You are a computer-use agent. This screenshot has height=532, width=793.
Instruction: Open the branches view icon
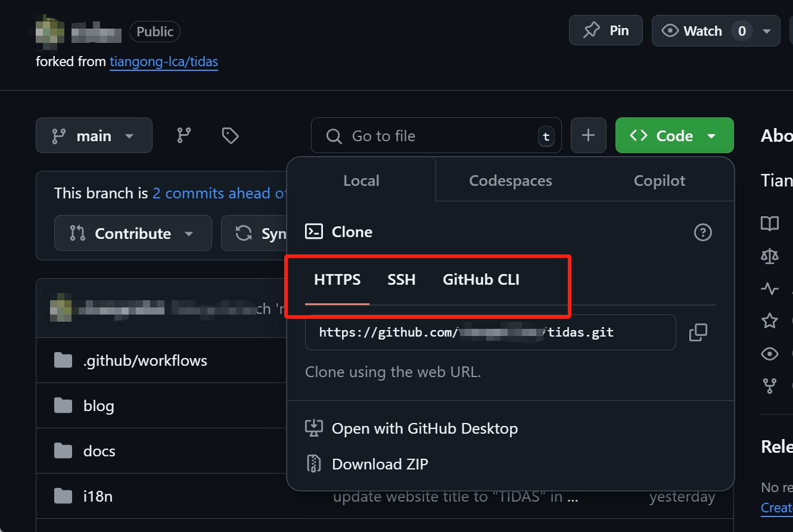click(184, 136)
